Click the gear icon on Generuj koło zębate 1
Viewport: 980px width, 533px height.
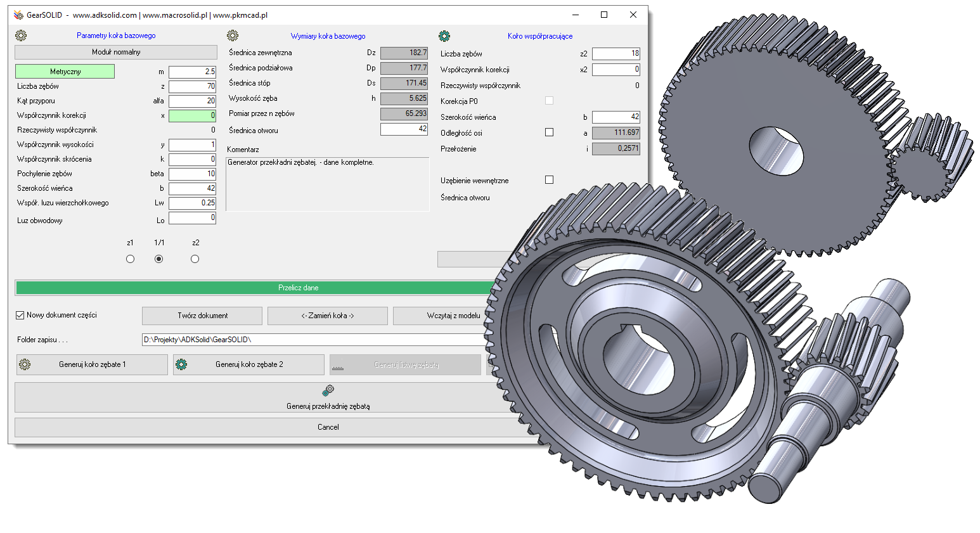tap(25, 364)
